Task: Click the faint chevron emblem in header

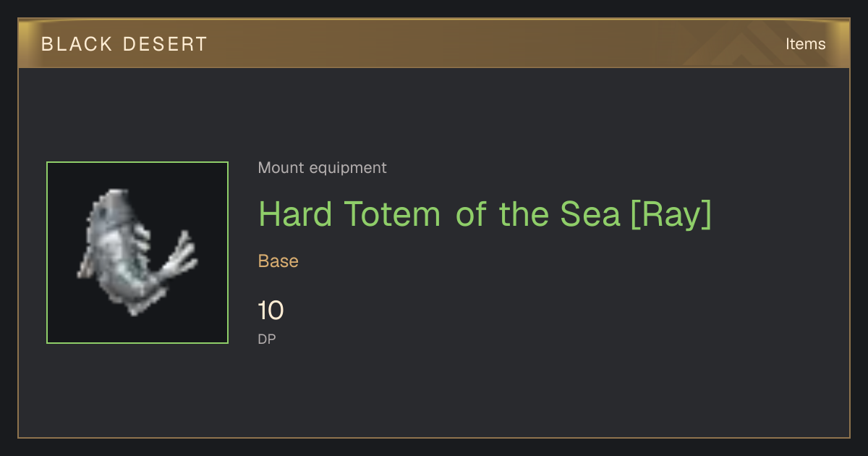Action: 745,45
